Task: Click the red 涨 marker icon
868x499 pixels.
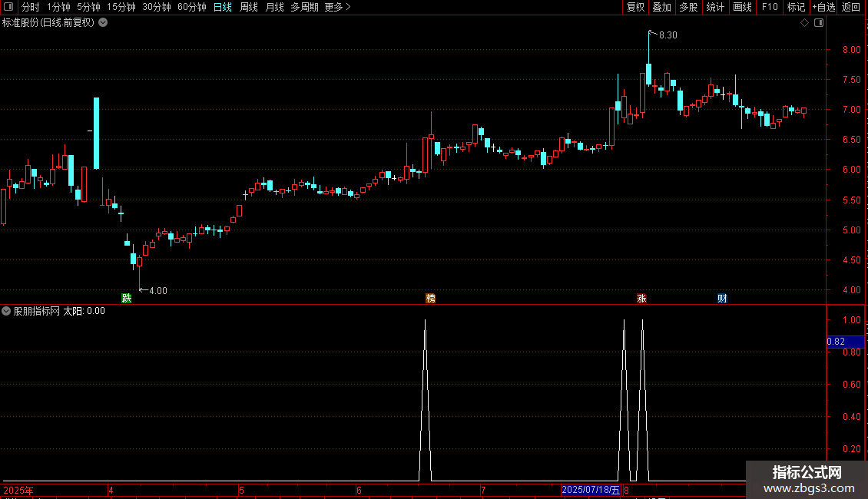Action: 641,298
